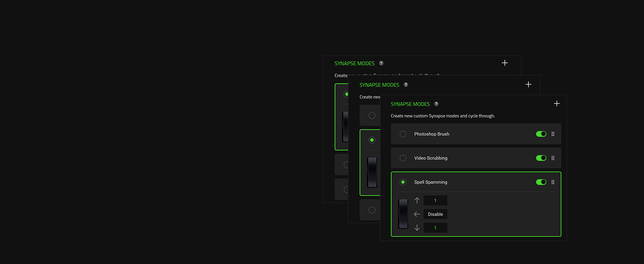Disable the Photoshop Brush mode switch
The image size is (644, 264).
coord(541,134)
